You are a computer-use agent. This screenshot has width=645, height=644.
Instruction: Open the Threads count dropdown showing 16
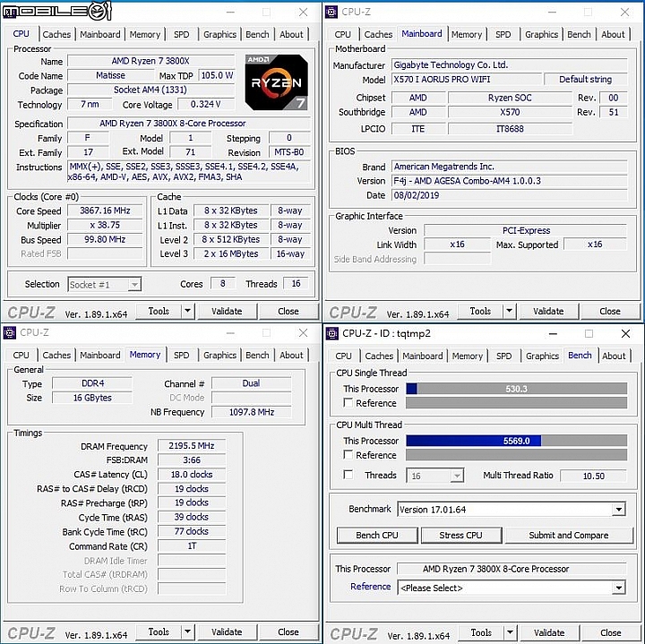pos(457,476)
